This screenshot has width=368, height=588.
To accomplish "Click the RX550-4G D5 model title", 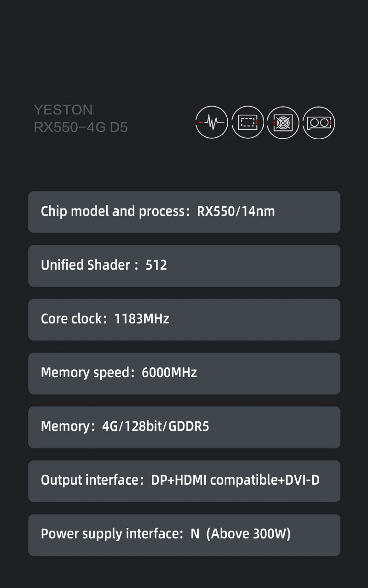I will pyautogui.click(x=81, y=127).
